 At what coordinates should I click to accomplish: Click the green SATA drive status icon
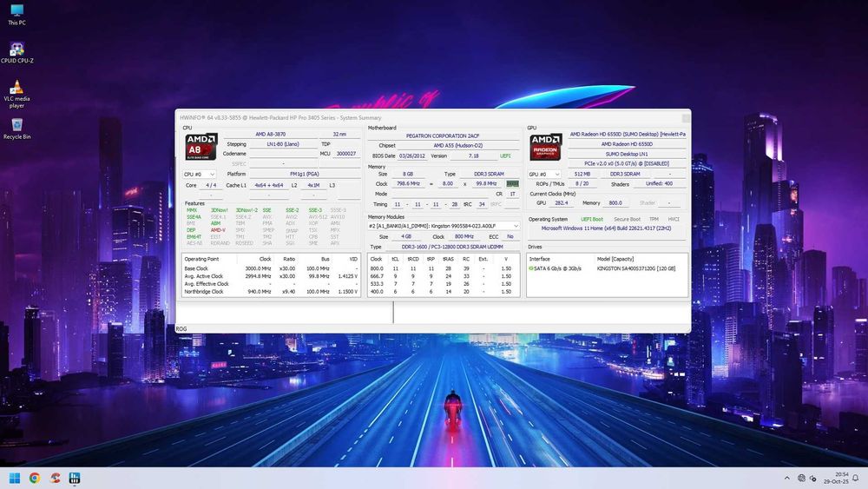[x=531, y=268]
